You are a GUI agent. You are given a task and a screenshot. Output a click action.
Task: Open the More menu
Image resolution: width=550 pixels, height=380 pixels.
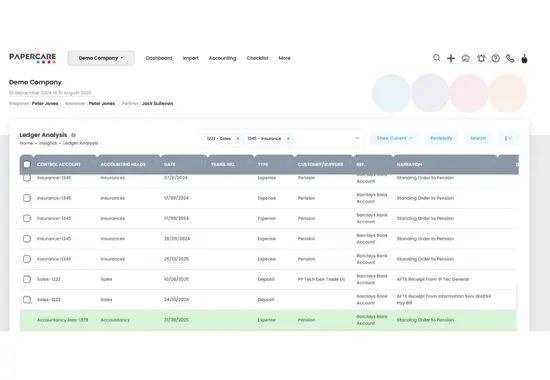pos(284,58)
